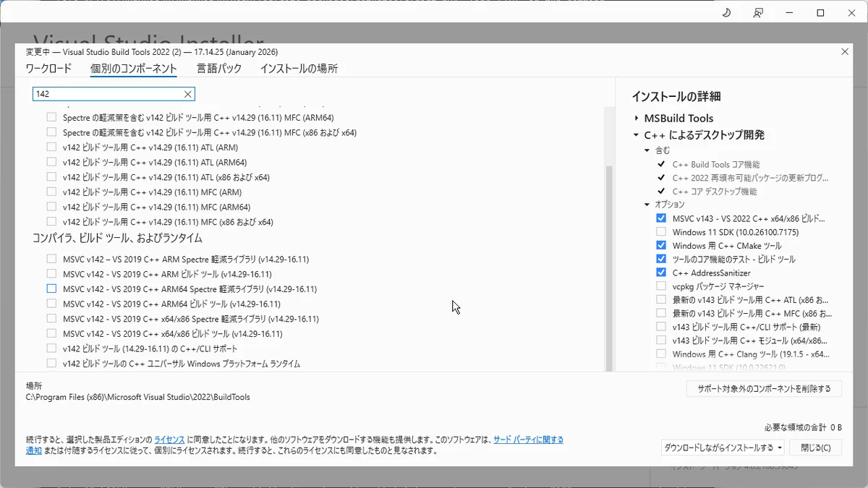
Task: Uncheck C++ AddressSanitizer option
Action: tap(661, 273)
